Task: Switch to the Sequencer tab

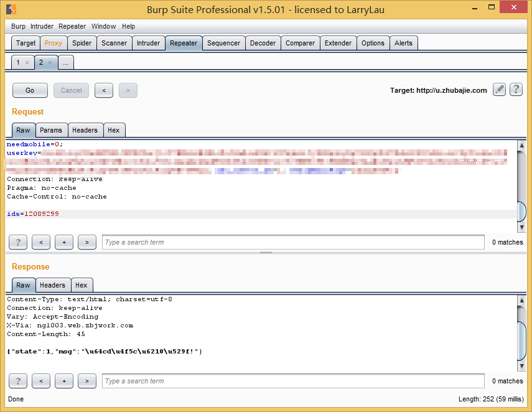Action: click(x=223, y=43)
